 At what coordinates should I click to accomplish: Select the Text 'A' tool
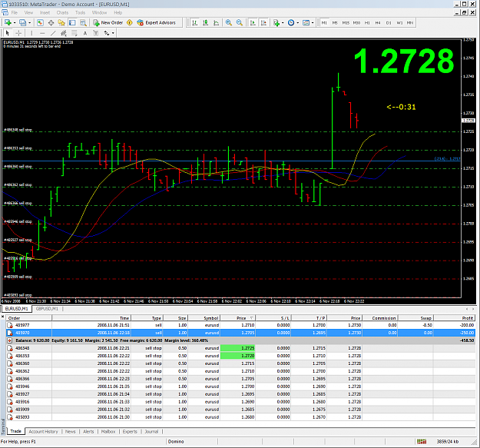pos(85,33)
